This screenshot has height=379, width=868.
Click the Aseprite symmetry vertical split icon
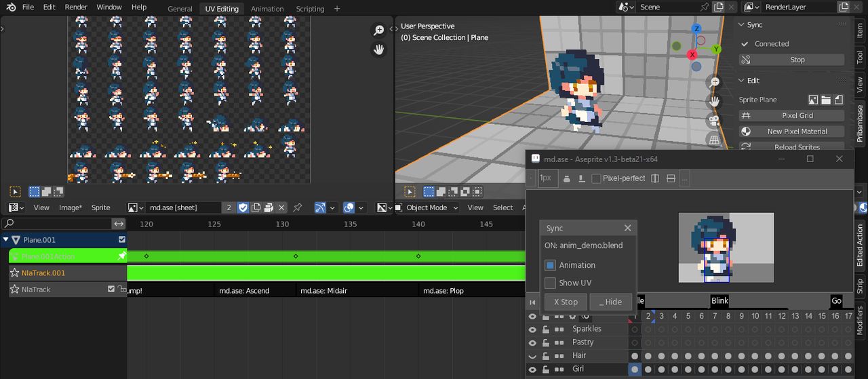[655, 178]
